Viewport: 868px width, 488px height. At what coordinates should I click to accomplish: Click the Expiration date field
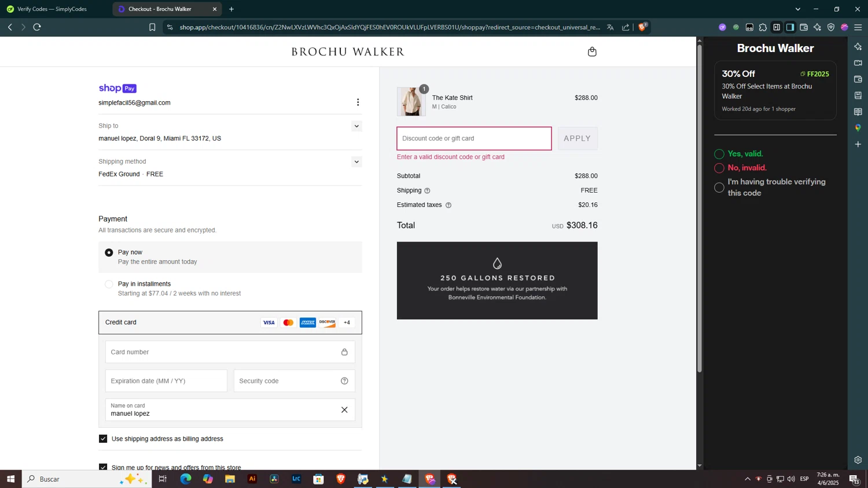(166, 381)
